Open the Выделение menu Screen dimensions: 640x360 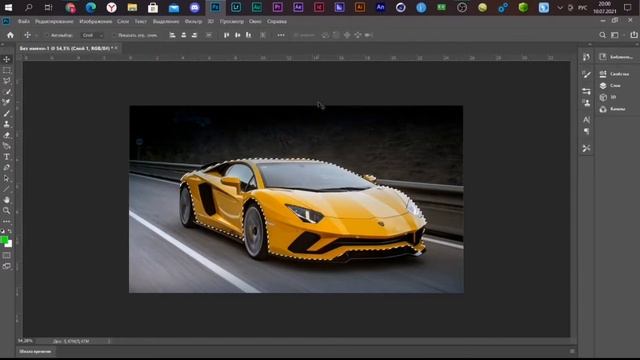click(166, 21)
